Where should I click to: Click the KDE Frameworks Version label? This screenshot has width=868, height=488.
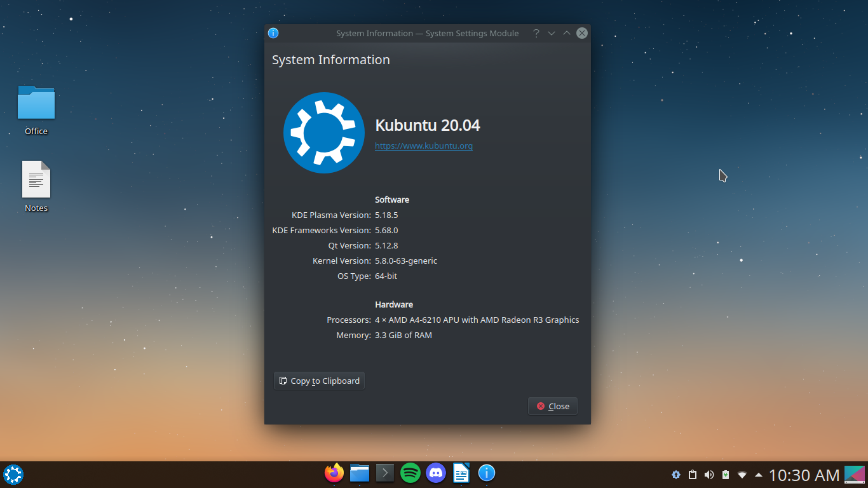pyautogui.click(x=322, y=230)
